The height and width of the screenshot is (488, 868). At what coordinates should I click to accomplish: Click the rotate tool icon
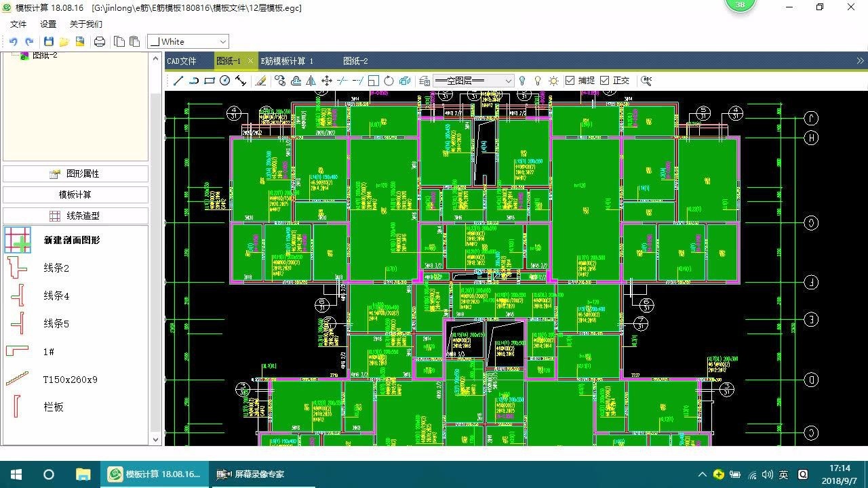tap(389, 81)
